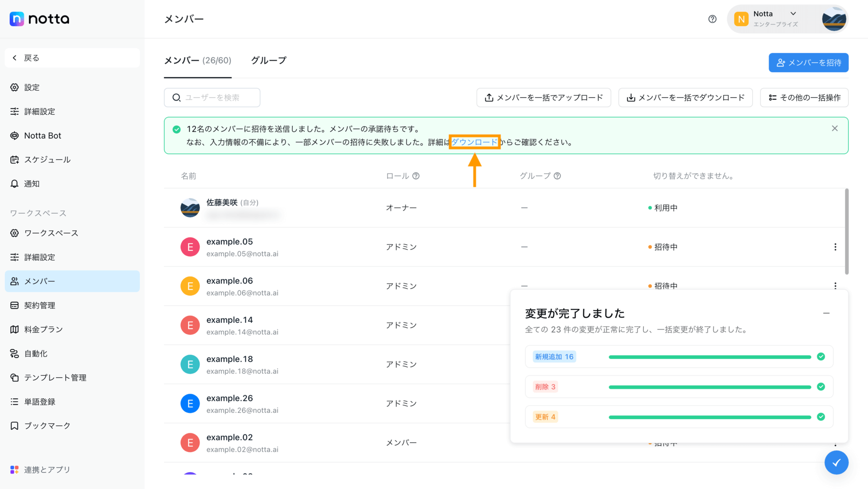The width and height of the screenshot is (868, 489).
Task: Select the example.14 member name
Action: pyautogui.click(x=230, y=320)
